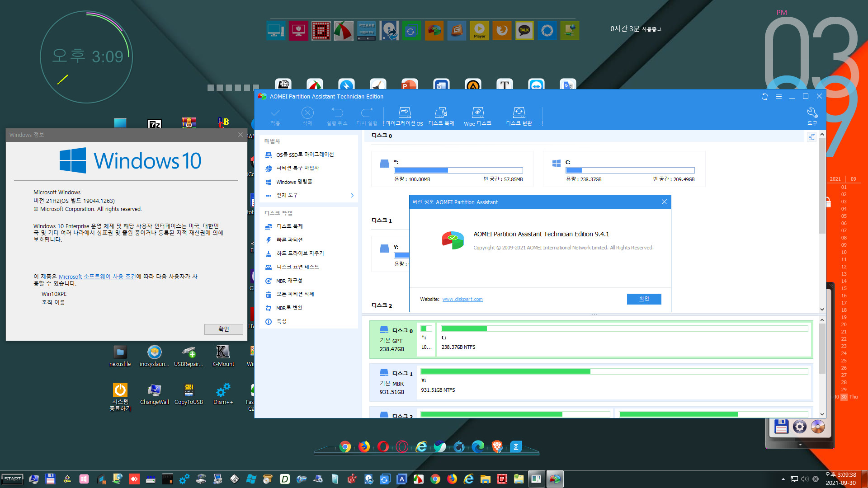This screenshot has height=488, width=868.
Task: Launch AOMEI partition icon in top launcher
Action: tap(434, 30)
